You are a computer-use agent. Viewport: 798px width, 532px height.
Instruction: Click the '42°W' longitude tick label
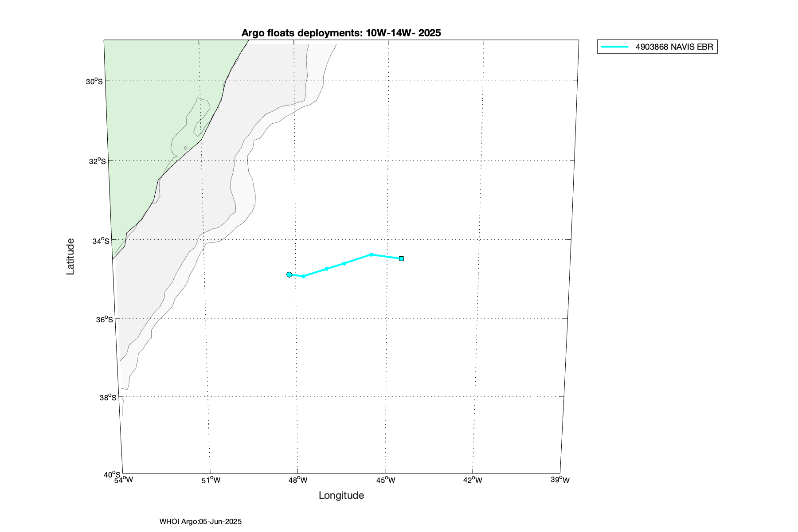(473, 480)
